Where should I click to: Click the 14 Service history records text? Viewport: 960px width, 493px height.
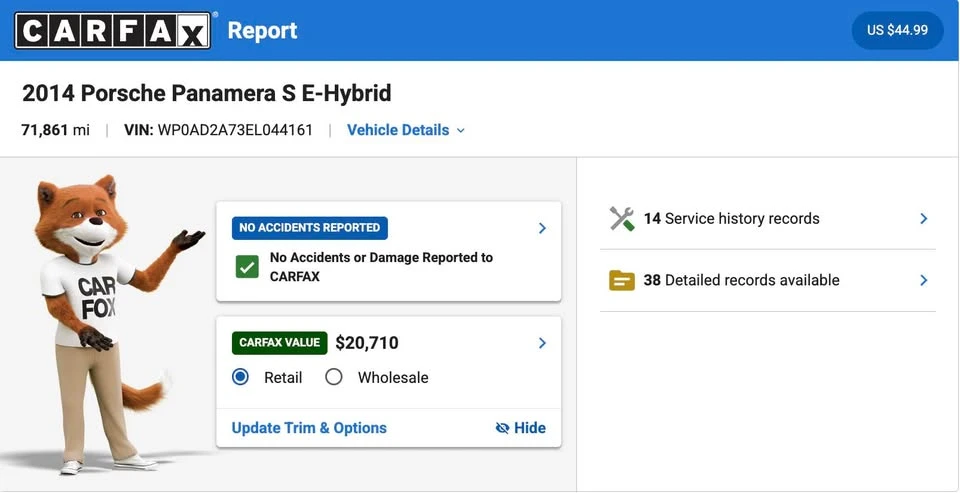732,219
